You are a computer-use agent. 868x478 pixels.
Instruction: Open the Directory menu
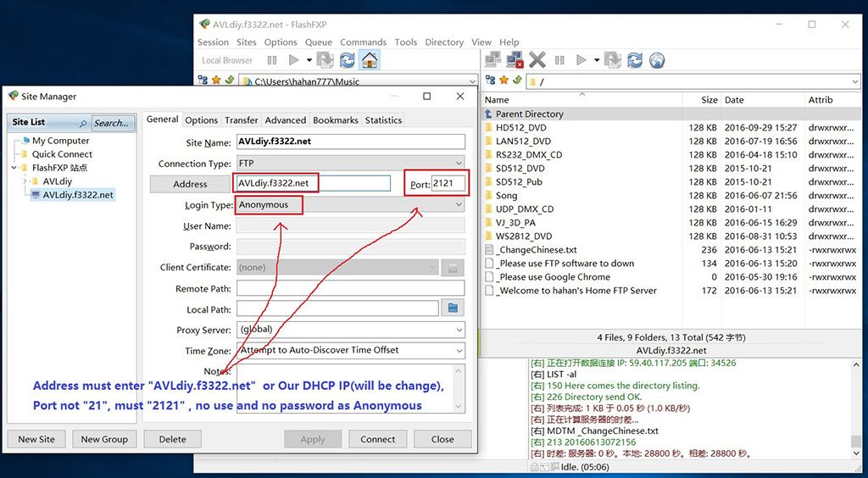444,42
